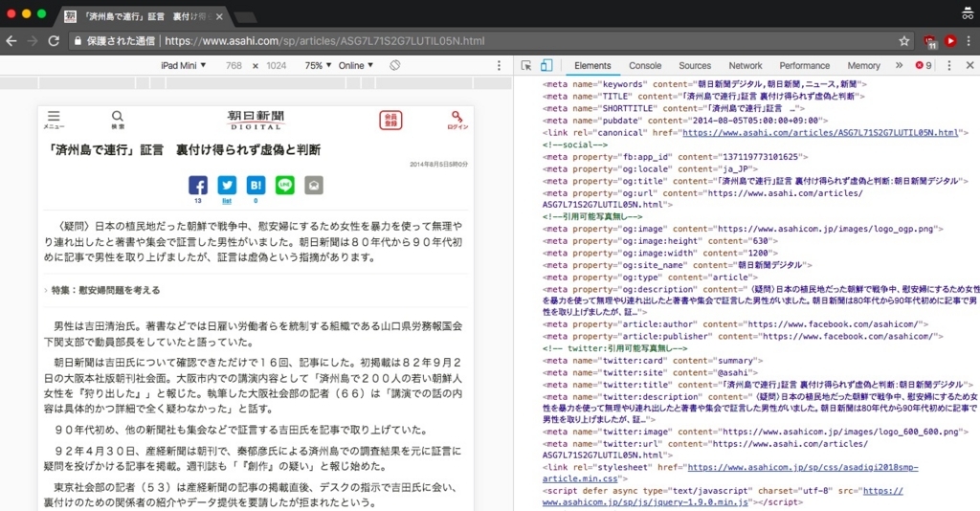Open the 75% zoom dropdown

[x=318, y=65]
